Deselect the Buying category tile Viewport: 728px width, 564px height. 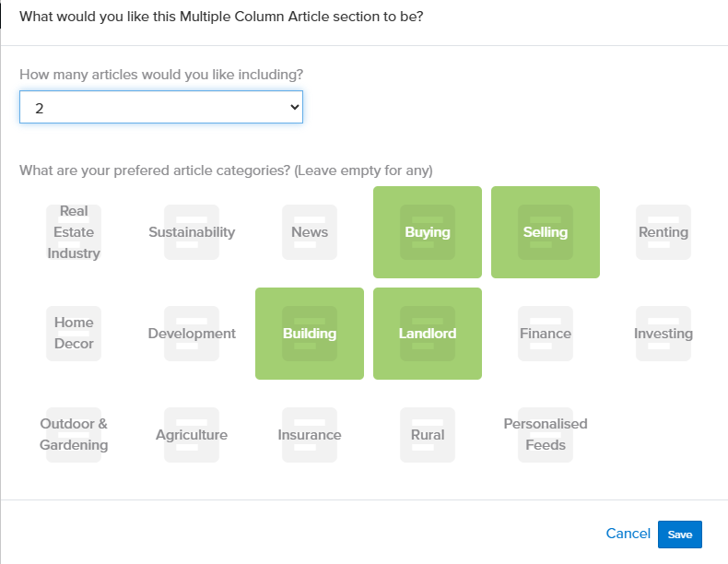[x=428, y=232]
